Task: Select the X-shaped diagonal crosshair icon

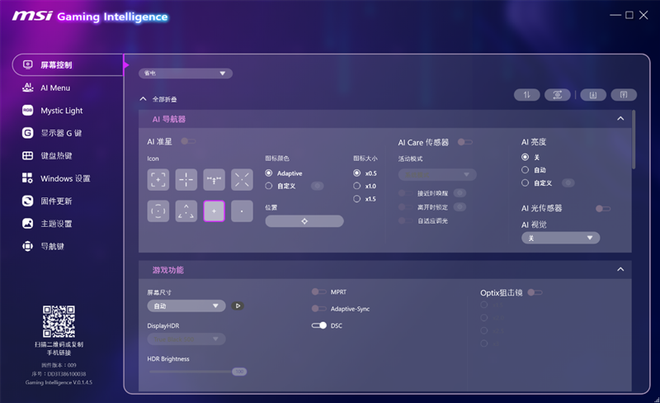Action: pos(242,180)
